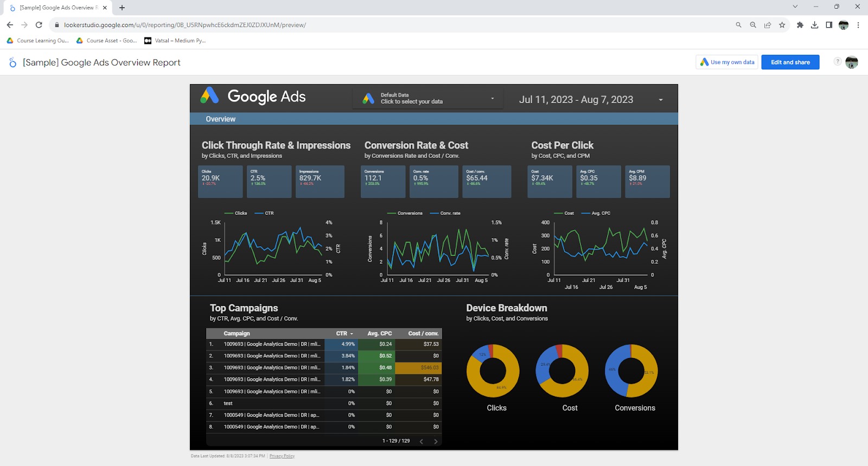Click the Cost / conv. column header
This screenshot has height=466, width=868.
tap(424, 334)
